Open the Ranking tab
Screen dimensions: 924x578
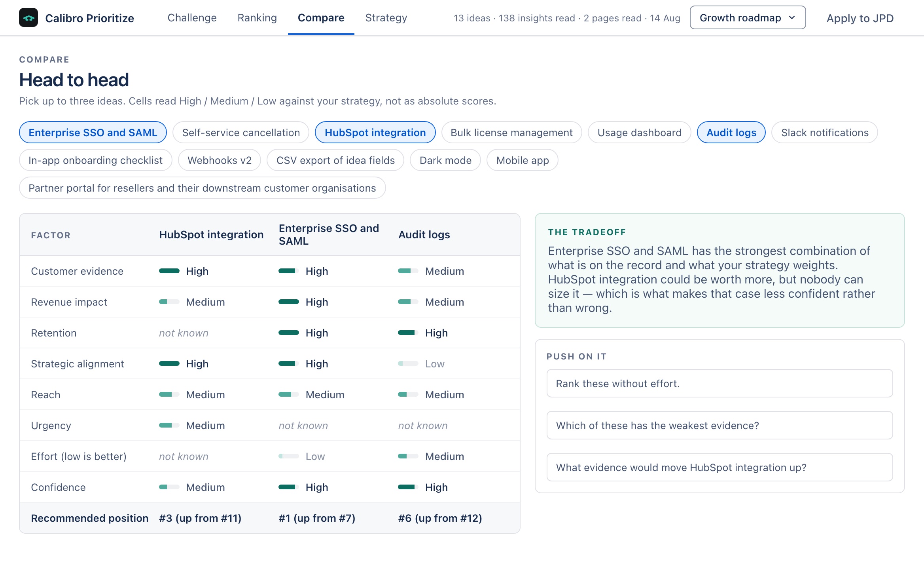(x=257, y=18)
